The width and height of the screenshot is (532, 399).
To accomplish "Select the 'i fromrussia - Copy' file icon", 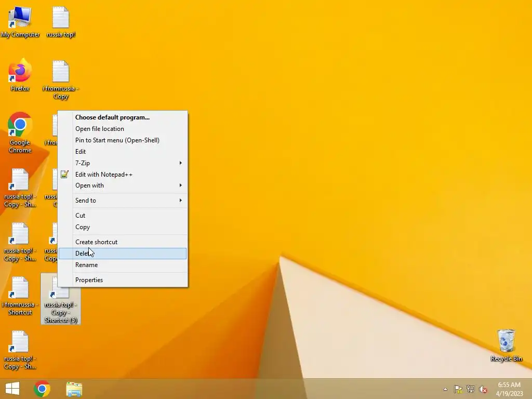I will (61, 79).
